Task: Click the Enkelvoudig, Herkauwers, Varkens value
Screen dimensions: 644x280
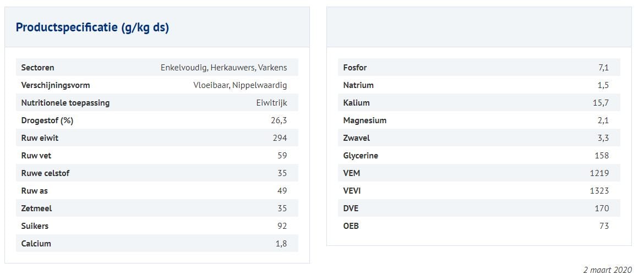Action: coord(223,68)
